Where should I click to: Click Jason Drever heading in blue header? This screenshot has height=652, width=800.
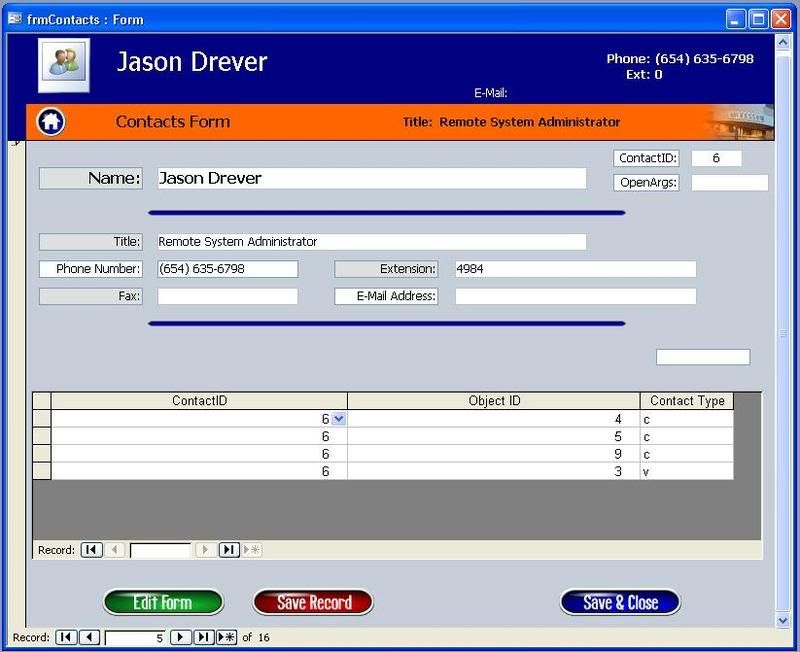click(x=192, y=62)
